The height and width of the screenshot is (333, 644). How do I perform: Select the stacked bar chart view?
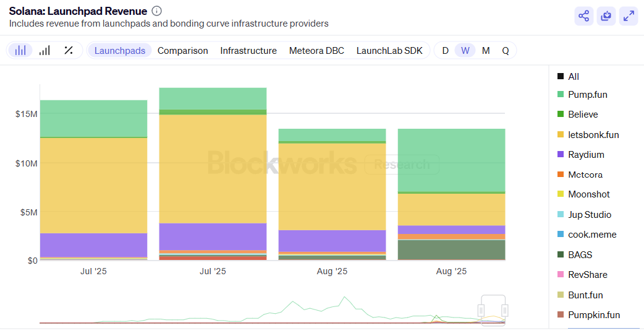[x=20, y=51]
